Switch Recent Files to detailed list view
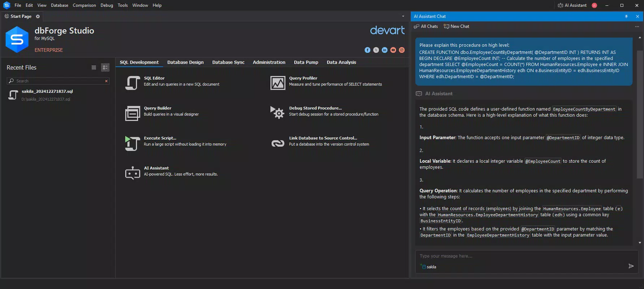 click(105, 68)
